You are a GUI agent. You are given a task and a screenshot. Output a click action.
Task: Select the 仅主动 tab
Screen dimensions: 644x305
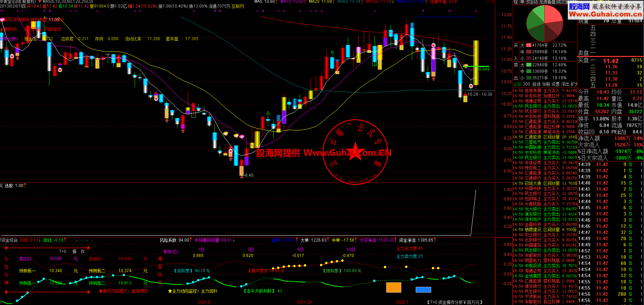[x=532, y=2]
